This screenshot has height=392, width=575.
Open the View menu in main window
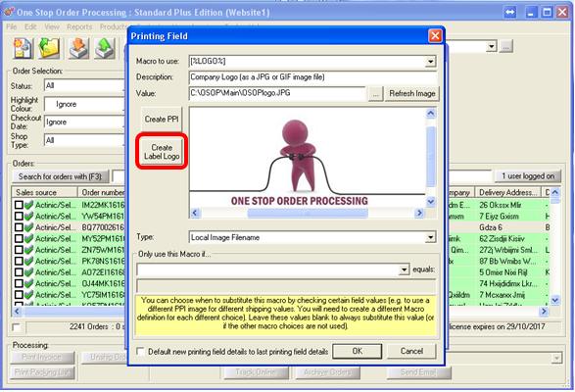click(x=52, y=27)
